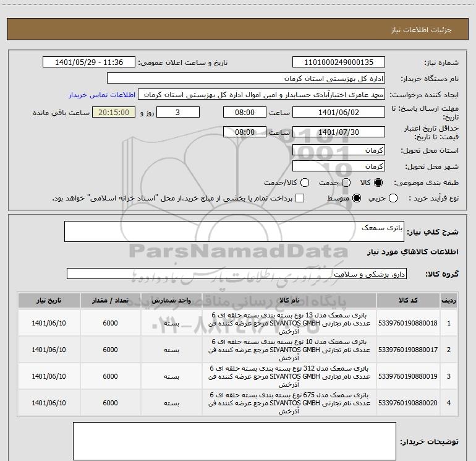Click need date 1401/06/10 in row 1

pos(49,323)
